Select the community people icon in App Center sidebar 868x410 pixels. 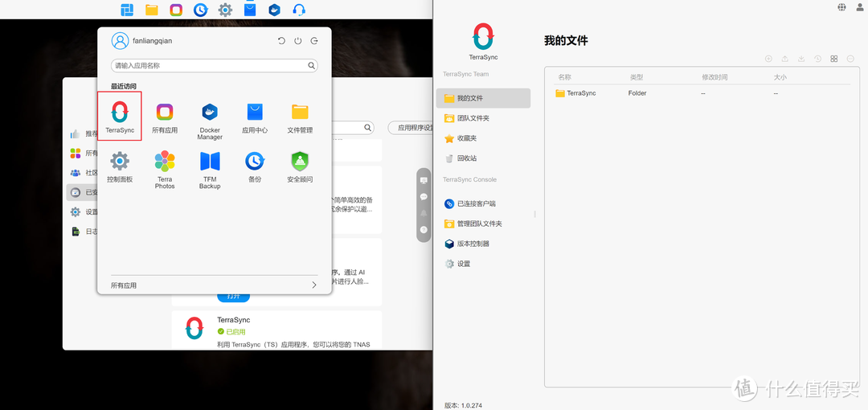point(76,172)
